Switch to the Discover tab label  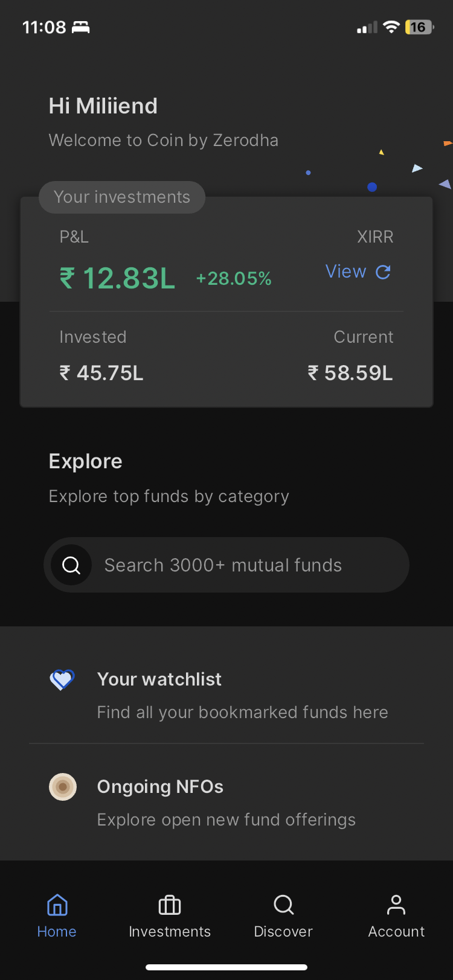(283, 932)
